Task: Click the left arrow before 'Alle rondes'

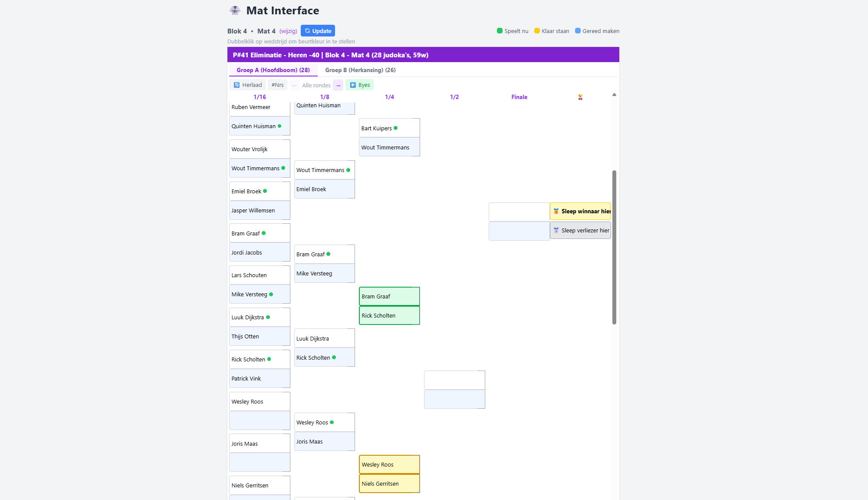Action: coord(295,85)
